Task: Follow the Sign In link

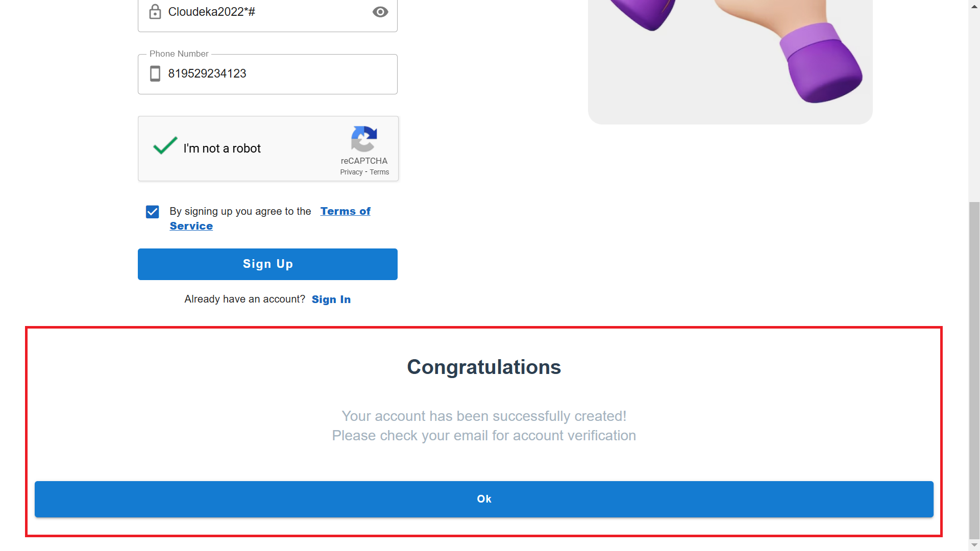Action: (331, 299)
